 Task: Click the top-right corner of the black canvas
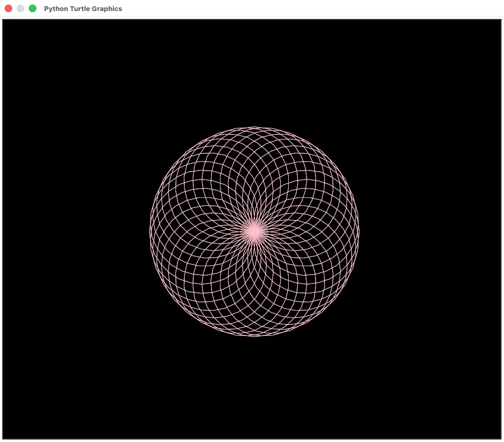499,21
